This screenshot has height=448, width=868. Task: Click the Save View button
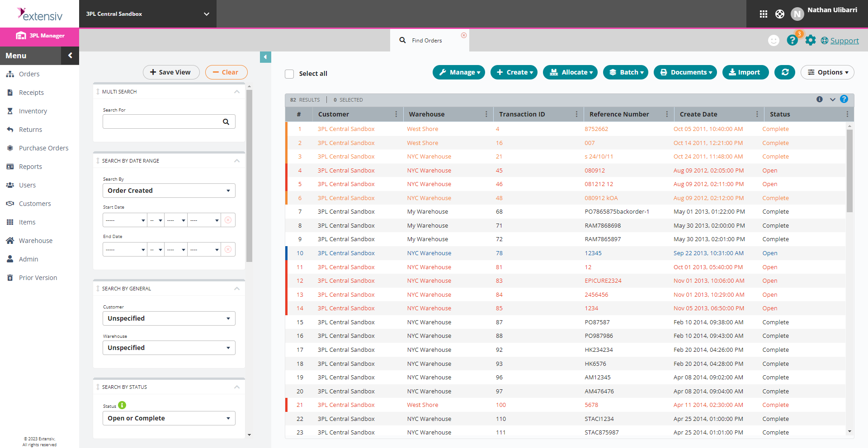171,72
